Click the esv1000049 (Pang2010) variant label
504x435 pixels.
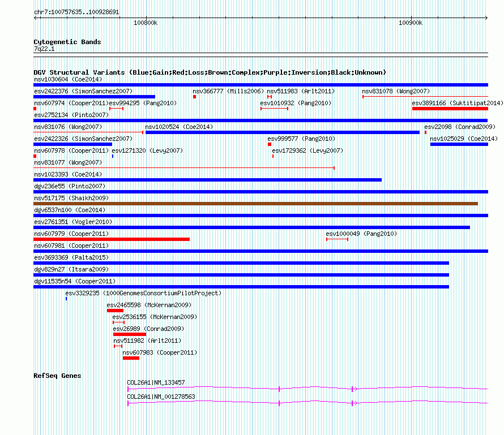[x=361, y=234]
